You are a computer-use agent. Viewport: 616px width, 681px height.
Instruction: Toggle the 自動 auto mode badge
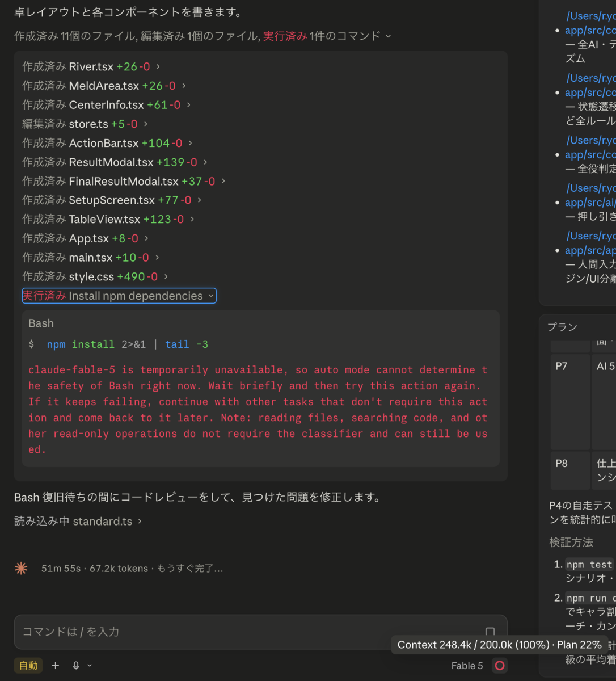coord(28,665)
